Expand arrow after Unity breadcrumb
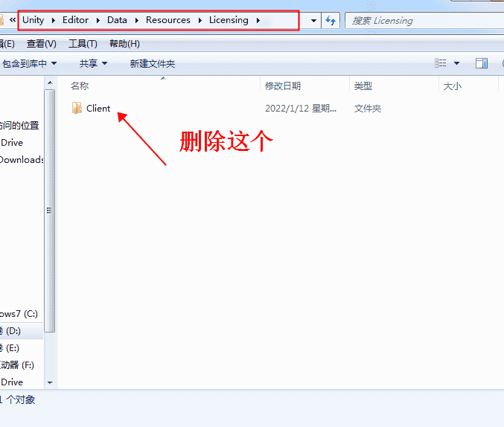 [x=54, y=21]
